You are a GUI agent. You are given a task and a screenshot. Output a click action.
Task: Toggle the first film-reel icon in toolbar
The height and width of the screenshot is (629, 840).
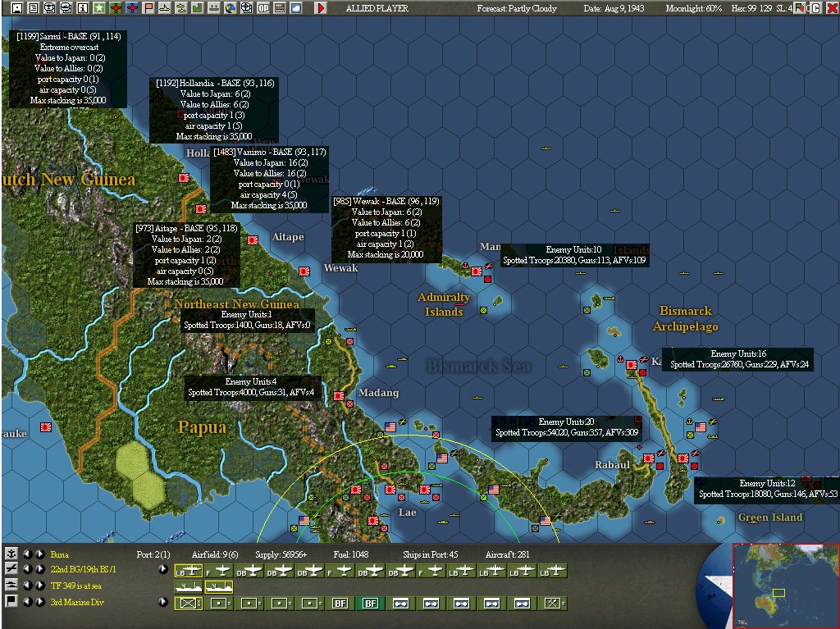click(x=50, y=8)
